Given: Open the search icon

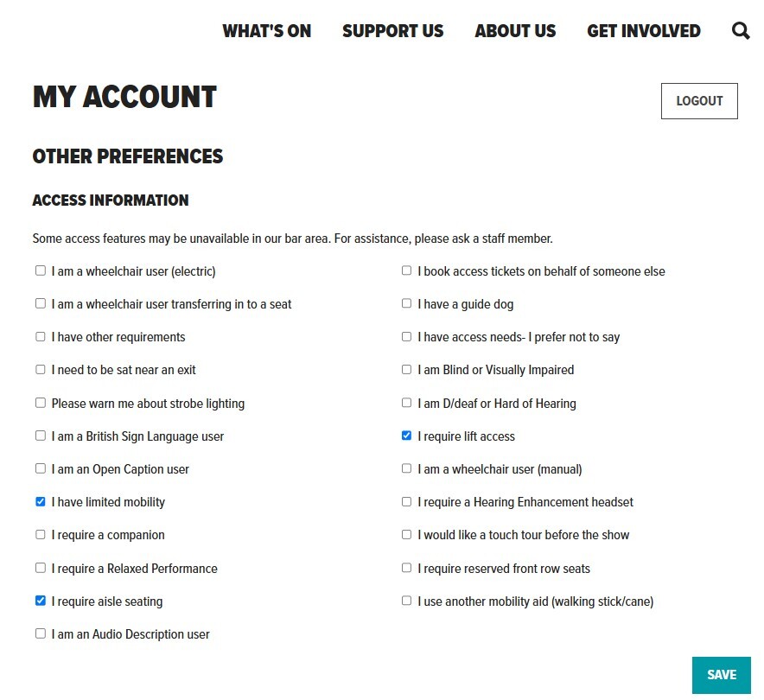Looking at the screenshot, I should click(x=741, y=30).
